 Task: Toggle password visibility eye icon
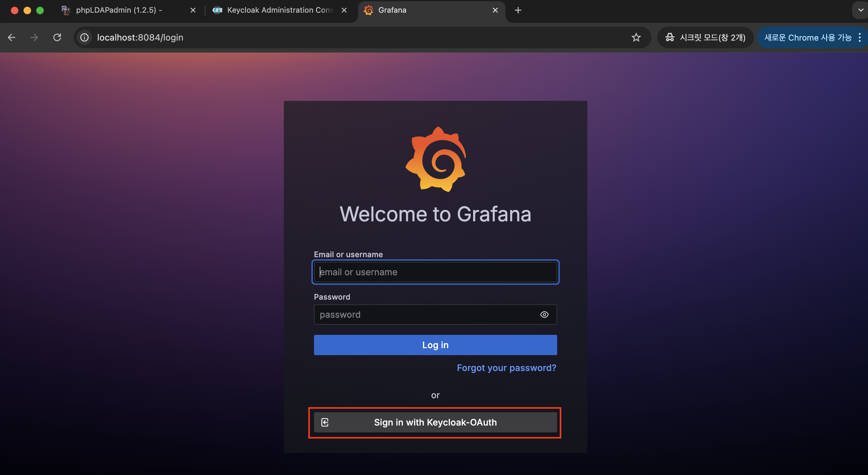[x=544, y=315]
